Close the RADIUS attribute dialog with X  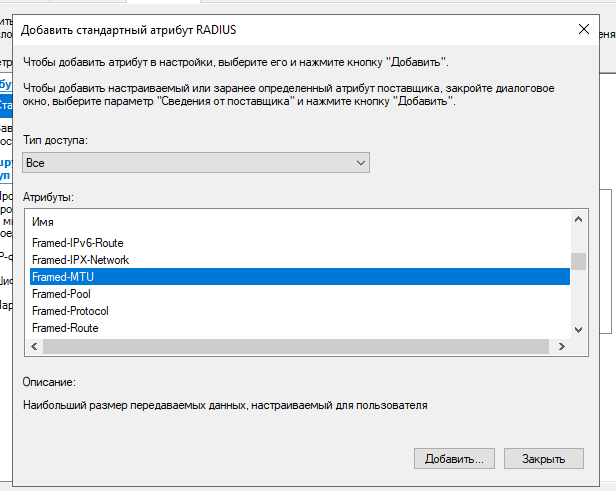(584, 30)
